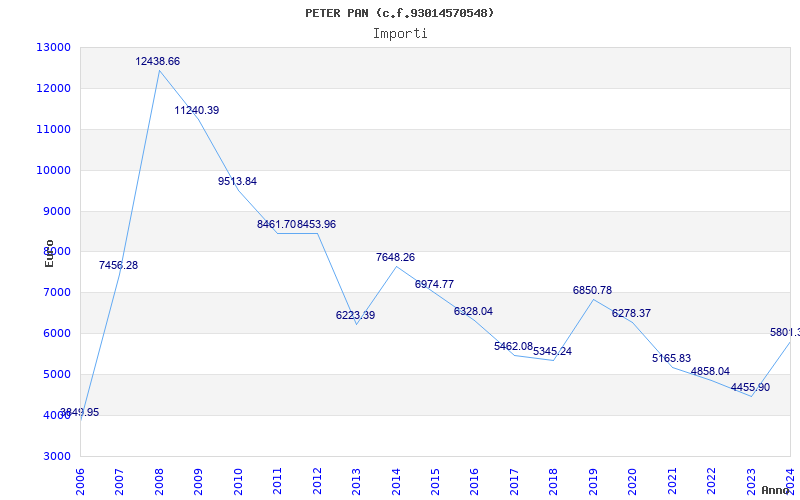Click the Euro y-axis title
Image resolution: width=800 pixels, height=500 pixels.
click(49, 253)
